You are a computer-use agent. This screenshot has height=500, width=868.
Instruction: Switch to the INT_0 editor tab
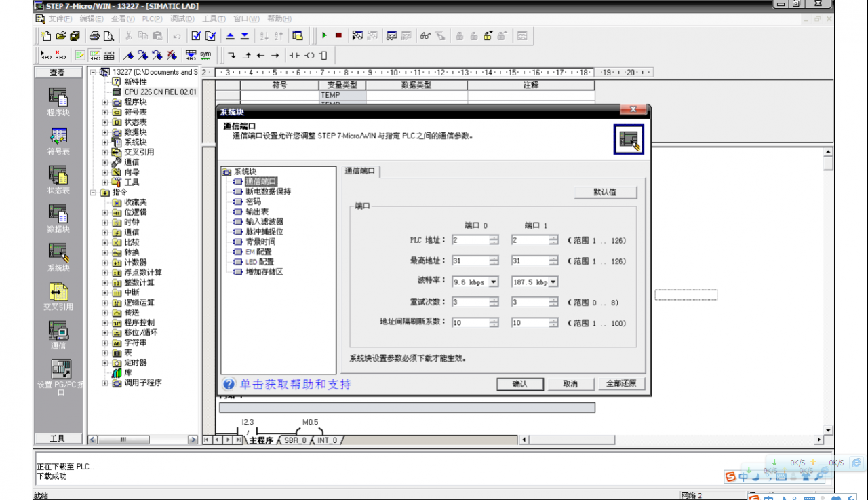click(327, 440)
